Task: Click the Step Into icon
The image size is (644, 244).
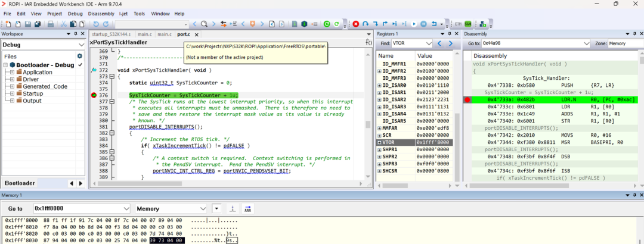Action: pos(376,24)
